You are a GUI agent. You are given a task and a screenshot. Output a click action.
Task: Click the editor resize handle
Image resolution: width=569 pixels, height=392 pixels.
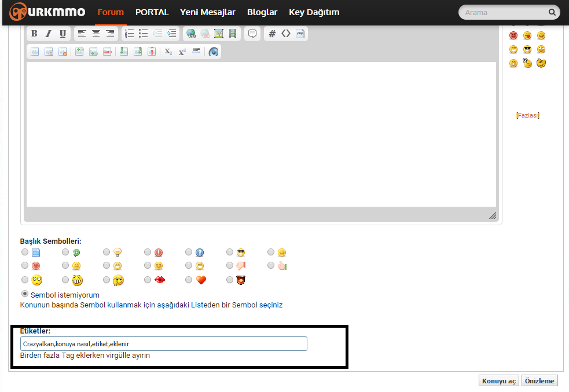click(493, 215)
